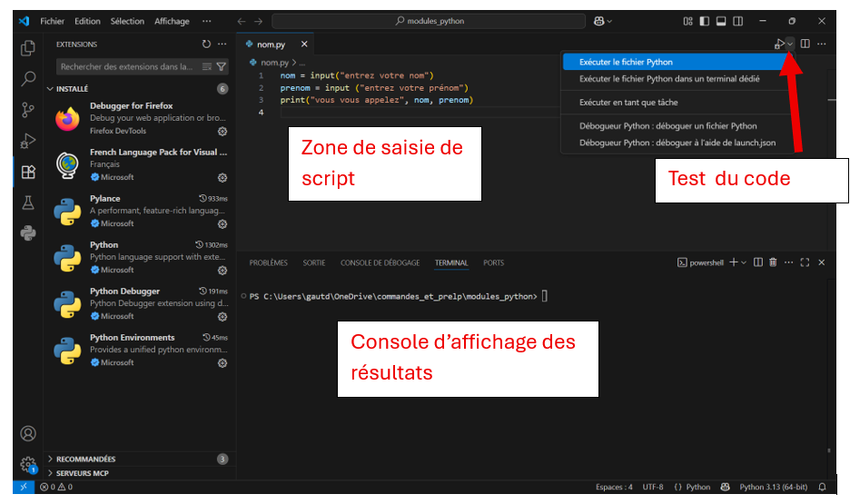The height and width of the screenshot is (504, 850).
Task: Kill terminal with the trash icon
Action: click(x=773, y=262)
